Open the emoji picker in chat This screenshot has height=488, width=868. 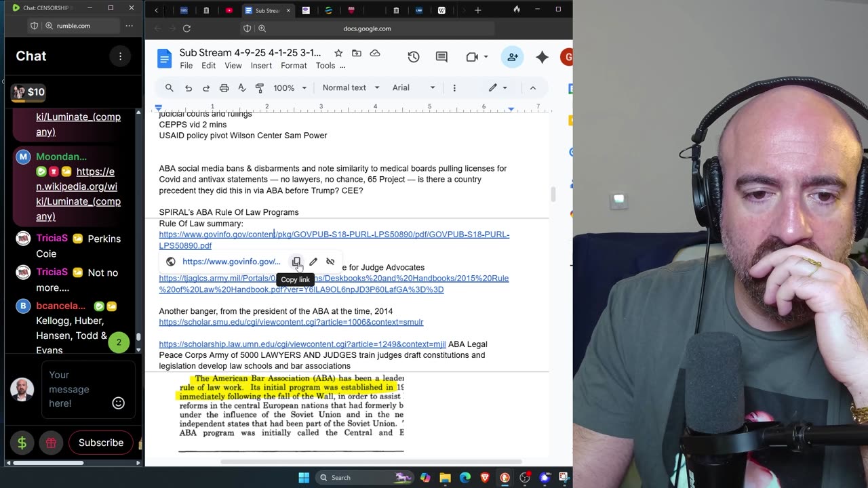[119, 403]
